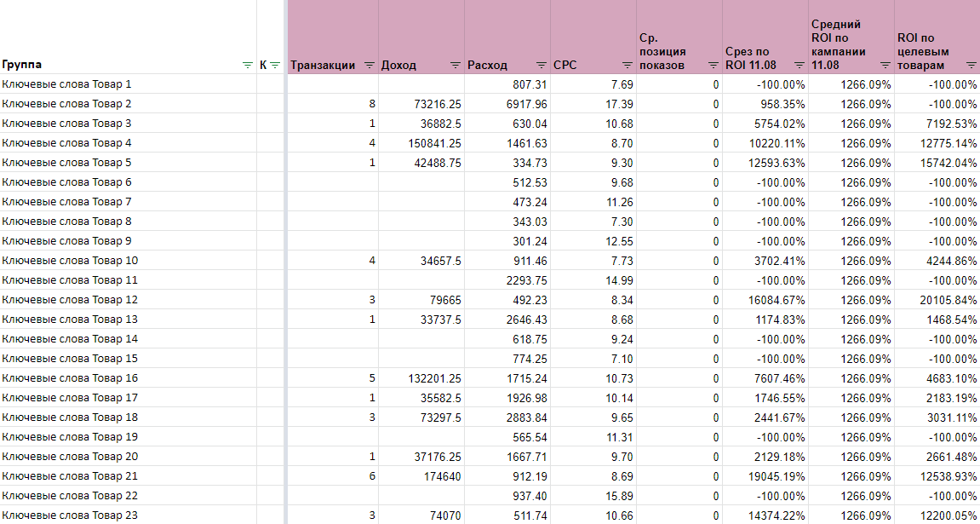Click income value 73216.25
980x524 pixels.
click(437, 103)
